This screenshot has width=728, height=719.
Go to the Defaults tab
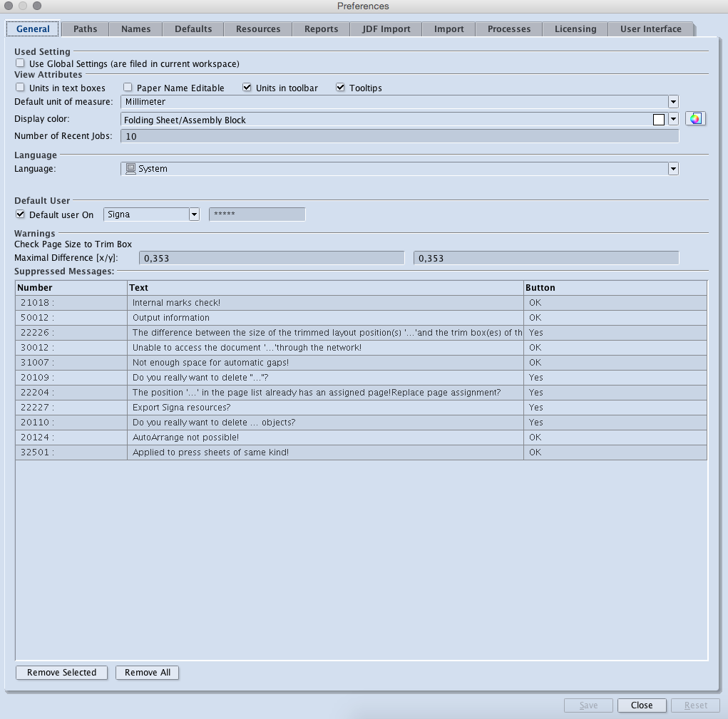click(193, 29)
